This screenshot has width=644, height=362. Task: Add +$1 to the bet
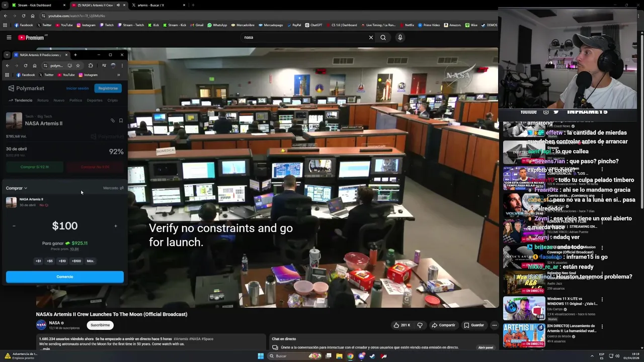pos(38,261)
